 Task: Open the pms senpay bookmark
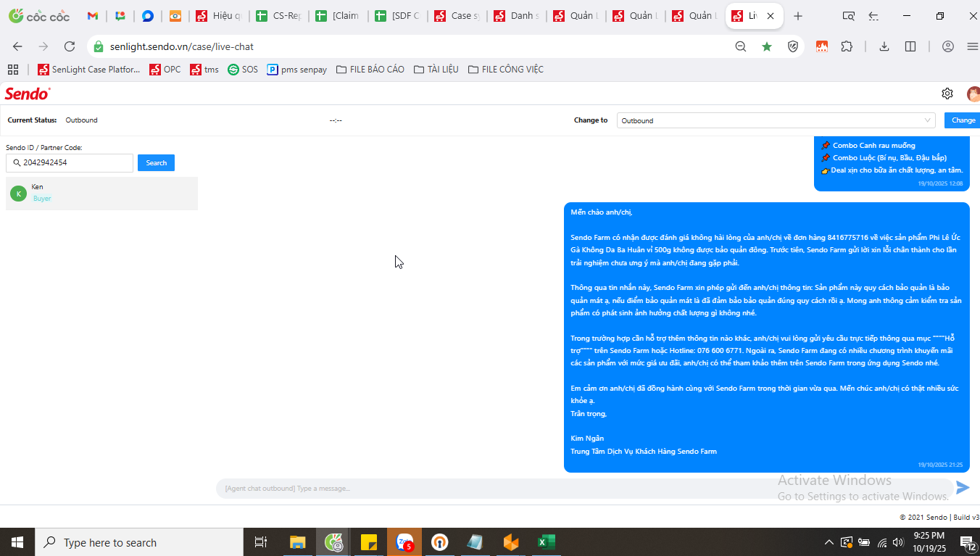pyautogui.click(x=297, y=70)
